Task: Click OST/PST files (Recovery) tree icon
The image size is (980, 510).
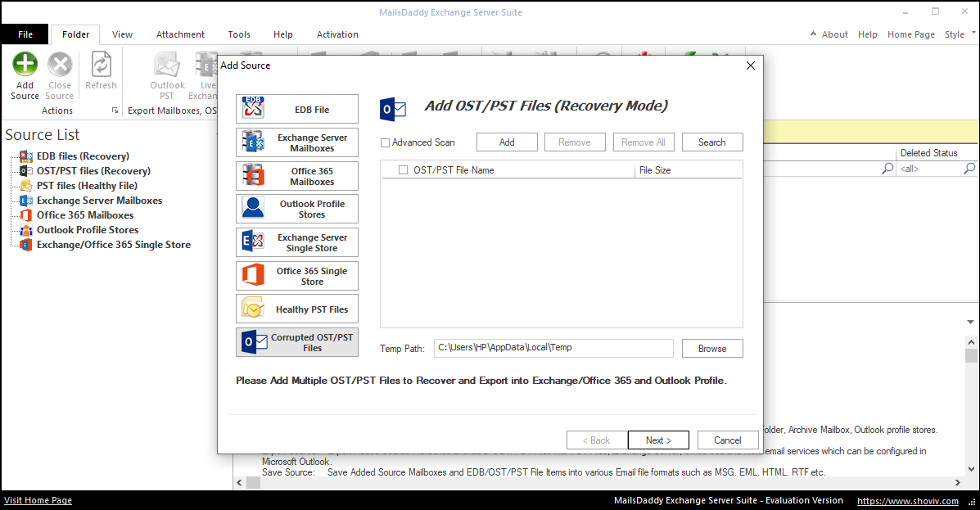Action: (25, 170)
